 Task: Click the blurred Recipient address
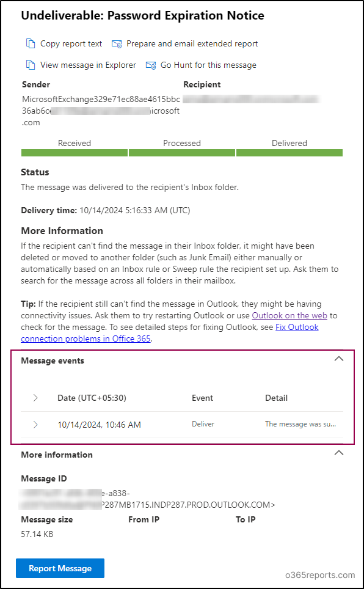[251, 99]
